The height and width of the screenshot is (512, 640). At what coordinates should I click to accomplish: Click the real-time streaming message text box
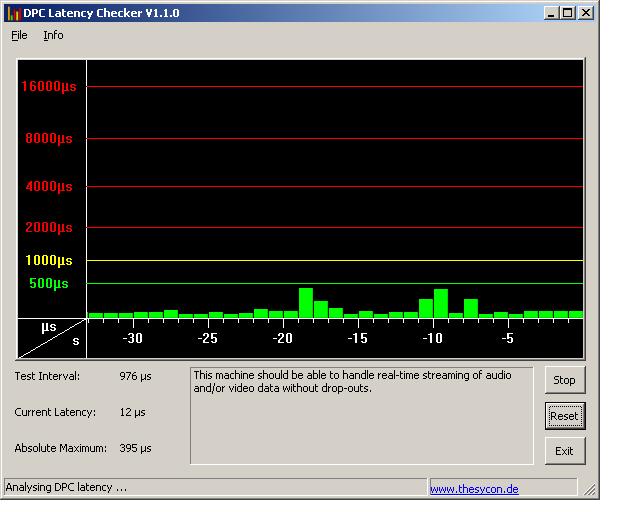362,416
